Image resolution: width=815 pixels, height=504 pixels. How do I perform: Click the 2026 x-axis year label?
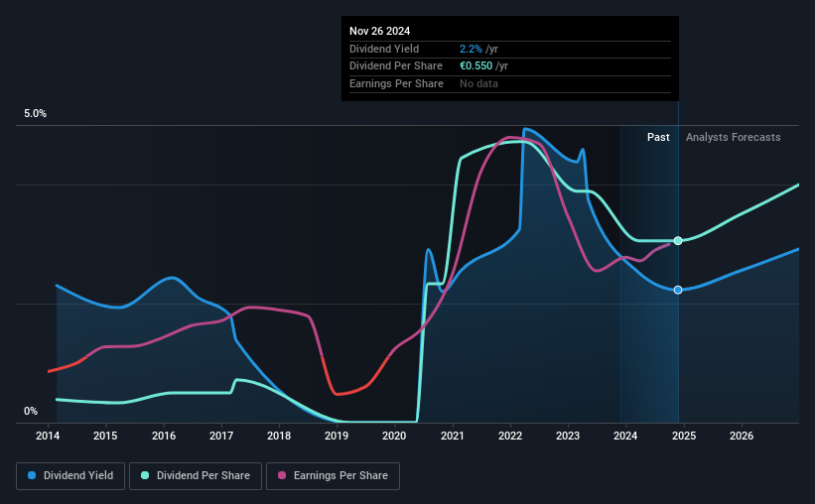click(742, 436)
